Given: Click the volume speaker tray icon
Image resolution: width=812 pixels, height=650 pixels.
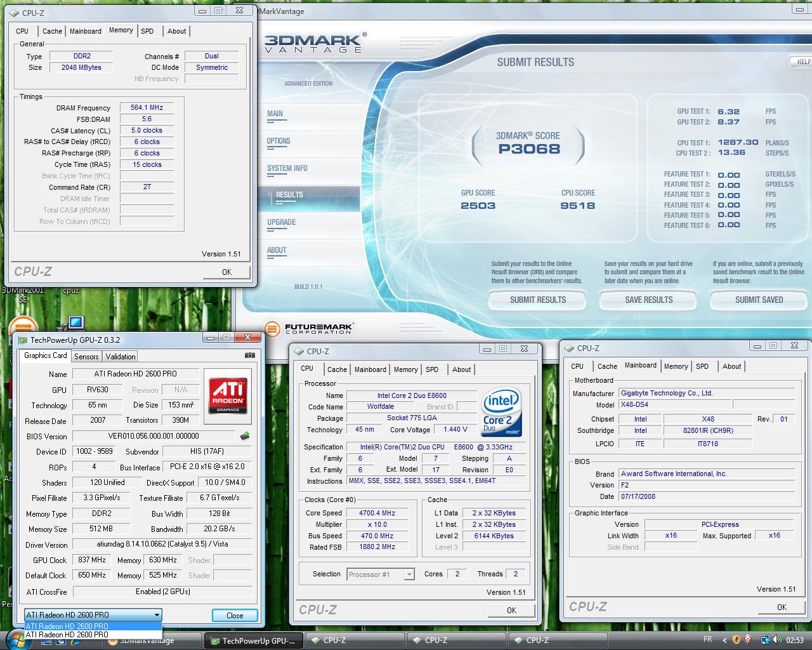Looking at the screenshot, I should 778,640.
